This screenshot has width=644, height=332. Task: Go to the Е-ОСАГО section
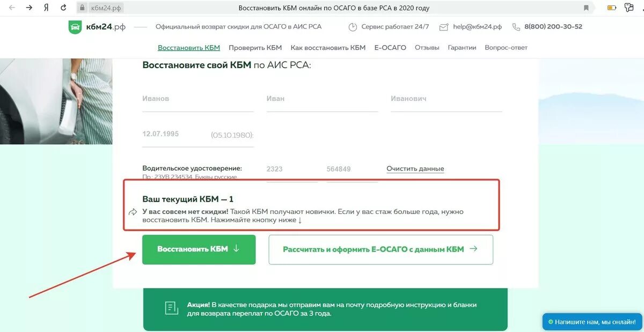click(x=390, y=48)
